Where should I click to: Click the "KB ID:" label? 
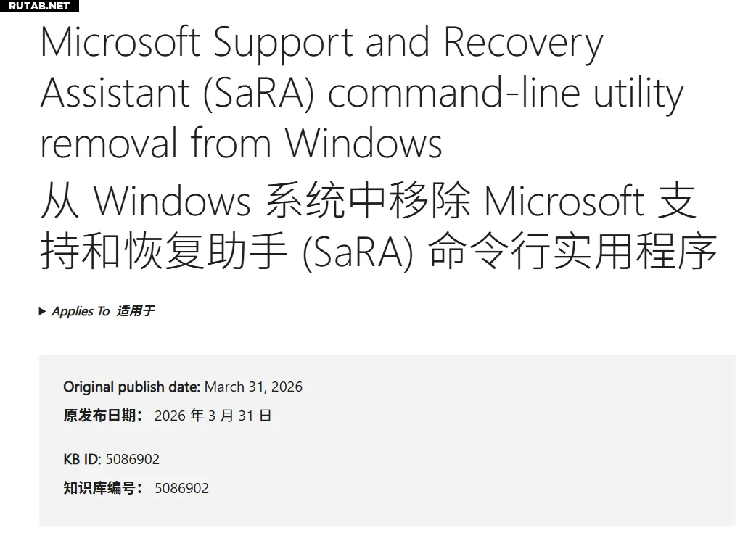(82, 459)
